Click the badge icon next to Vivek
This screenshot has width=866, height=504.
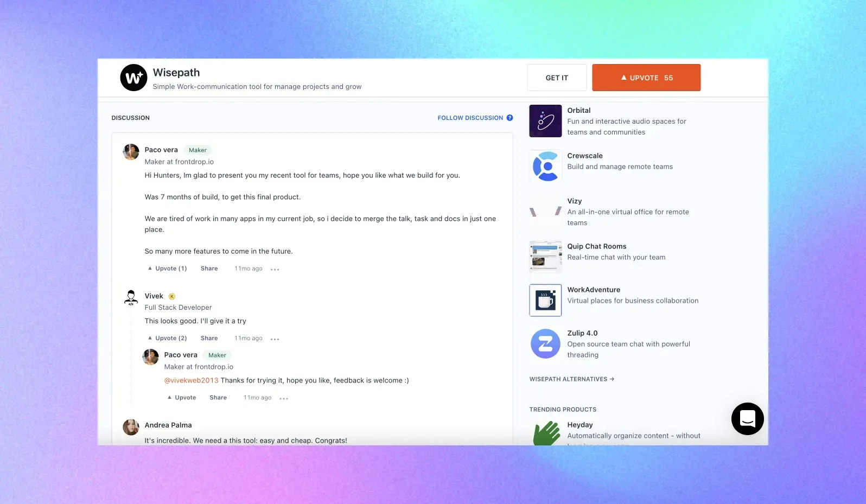[172, 296]
